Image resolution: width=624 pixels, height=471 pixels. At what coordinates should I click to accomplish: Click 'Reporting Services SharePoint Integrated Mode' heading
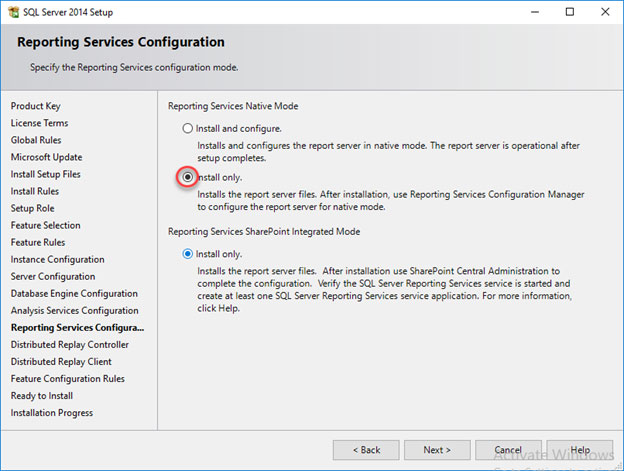point(264,232)
